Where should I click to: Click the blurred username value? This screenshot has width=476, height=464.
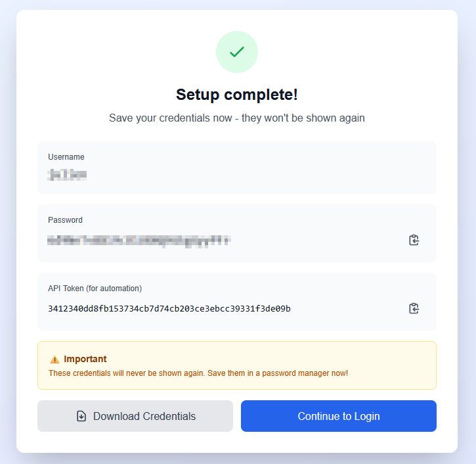(x=67, y=175)
